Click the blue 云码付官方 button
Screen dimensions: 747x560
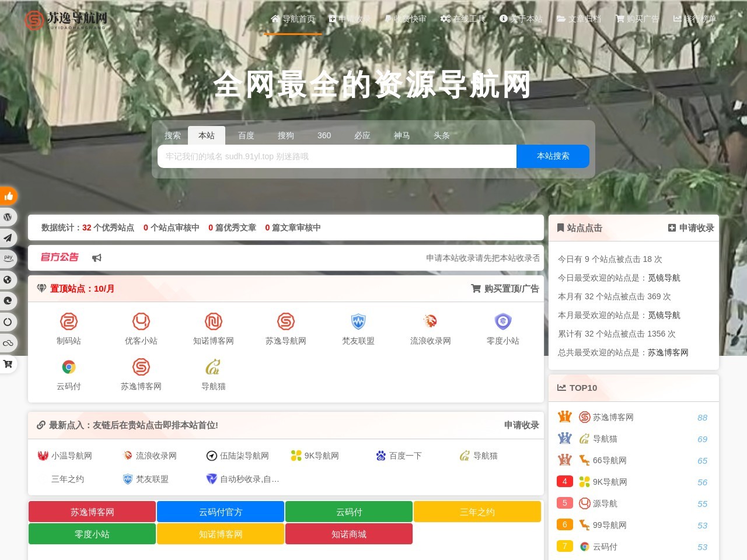click(221, 512)
